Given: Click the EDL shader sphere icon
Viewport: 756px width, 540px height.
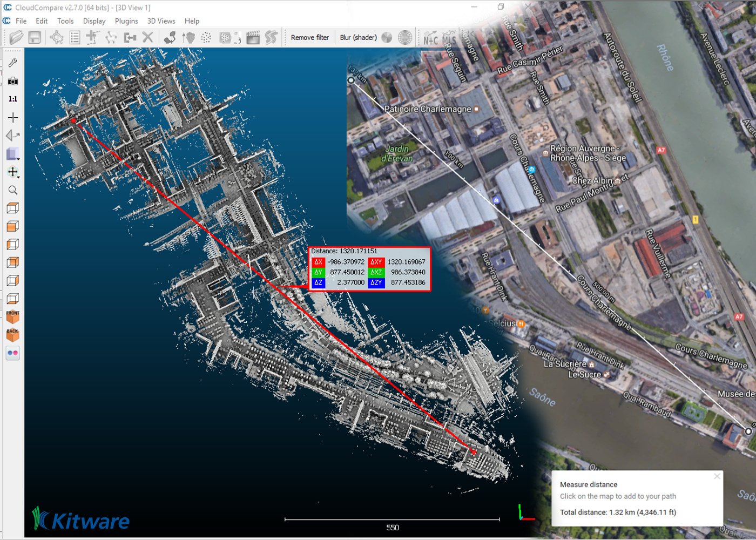Looking at the screenshot, I should point(387,37).
